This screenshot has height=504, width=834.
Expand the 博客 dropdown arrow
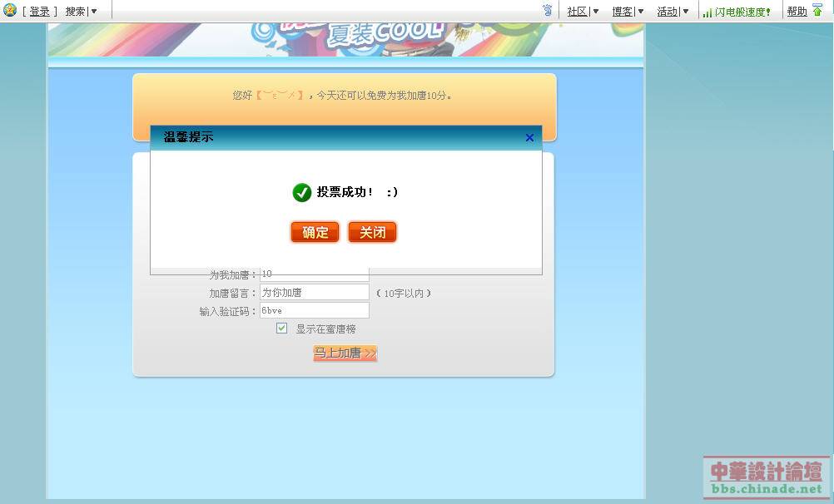(x=640, y=11)
